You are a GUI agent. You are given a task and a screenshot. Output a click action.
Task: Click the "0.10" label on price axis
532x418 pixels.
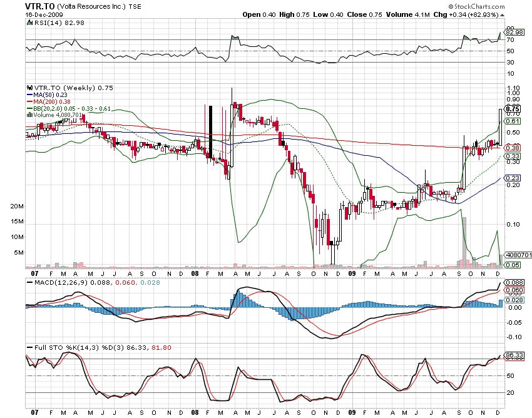click(513, 224)
